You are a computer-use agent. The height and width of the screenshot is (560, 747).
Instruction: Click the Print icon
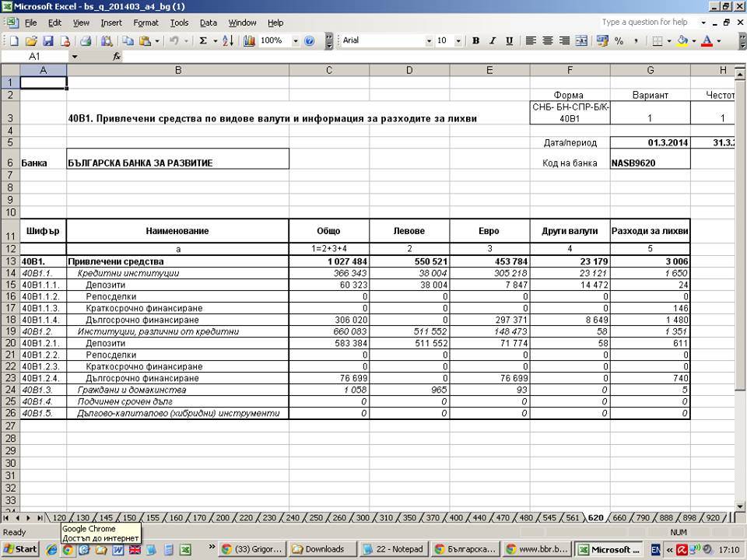coord(86,40)
